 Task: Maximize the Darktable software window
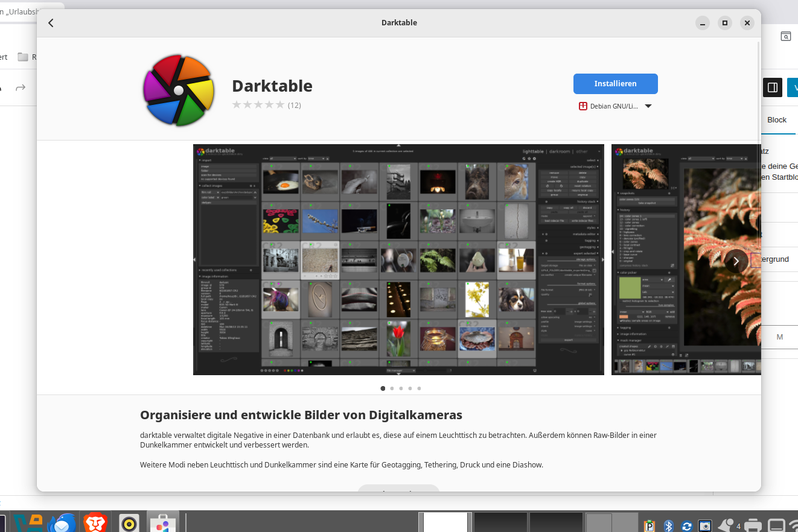coord(724,23)
